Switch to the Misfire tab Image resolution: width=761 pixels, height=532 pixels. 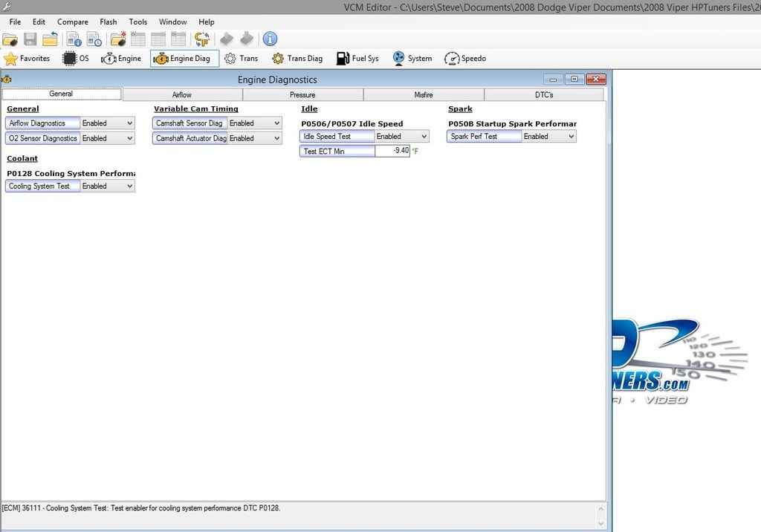pos(423,94)
